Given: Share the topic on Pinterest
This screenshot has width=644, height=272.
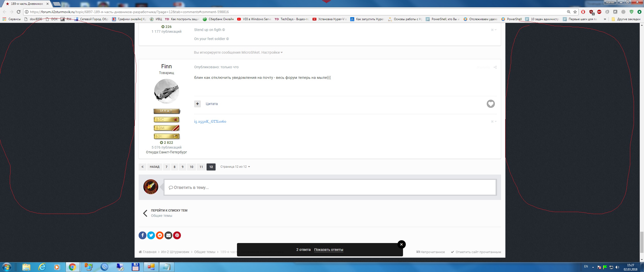Looking at the screenshot, I should 177,235.
